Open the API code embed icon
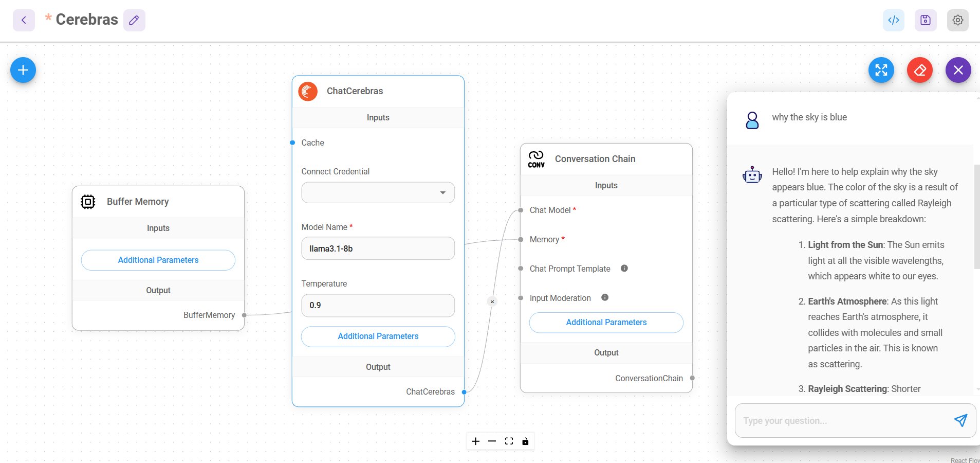 point(894,20)
